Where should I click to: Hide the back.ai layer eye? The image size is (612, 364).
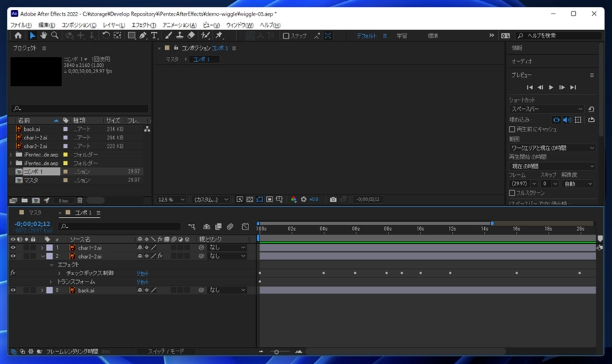[x=13, y=290]
